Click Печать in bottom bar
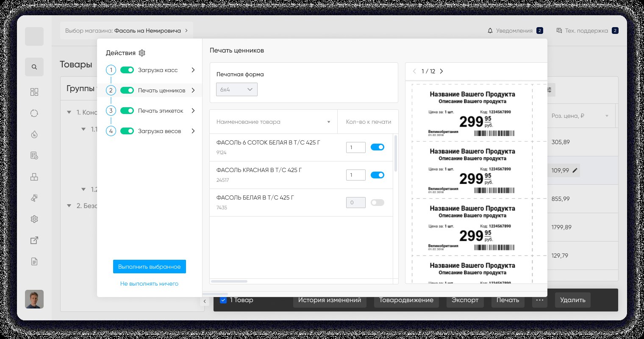The height and width of the screenshot is (339, 644). (508, 300)
